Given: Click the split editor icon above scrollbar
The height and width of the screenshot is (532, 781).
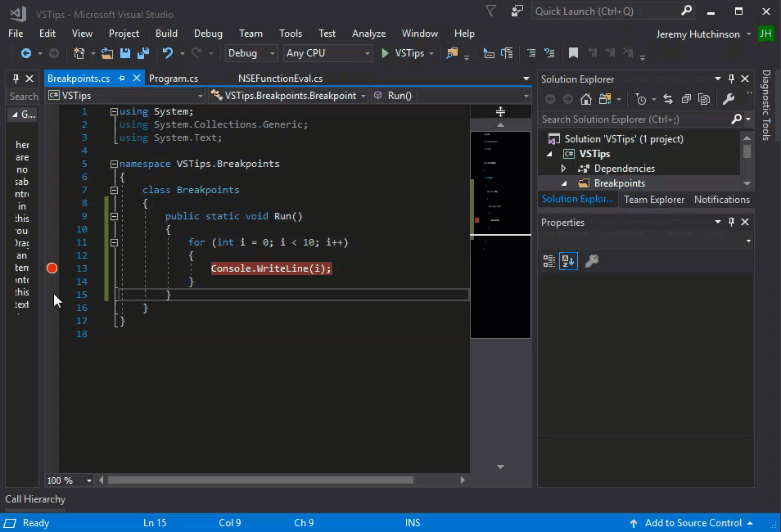Looking at the screenshot, I should [500, 111].
